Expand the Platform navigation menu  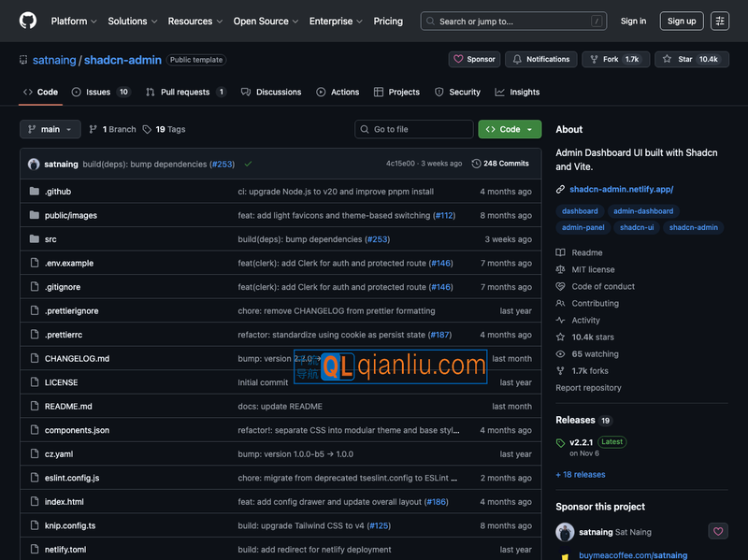[75, 21]
